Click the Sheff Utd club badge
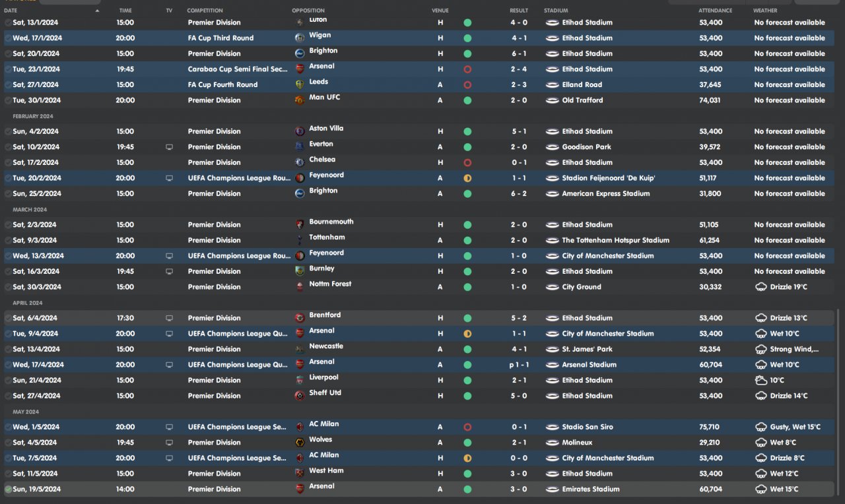Screen dimensions: 845x504 (x=300, y=396)
